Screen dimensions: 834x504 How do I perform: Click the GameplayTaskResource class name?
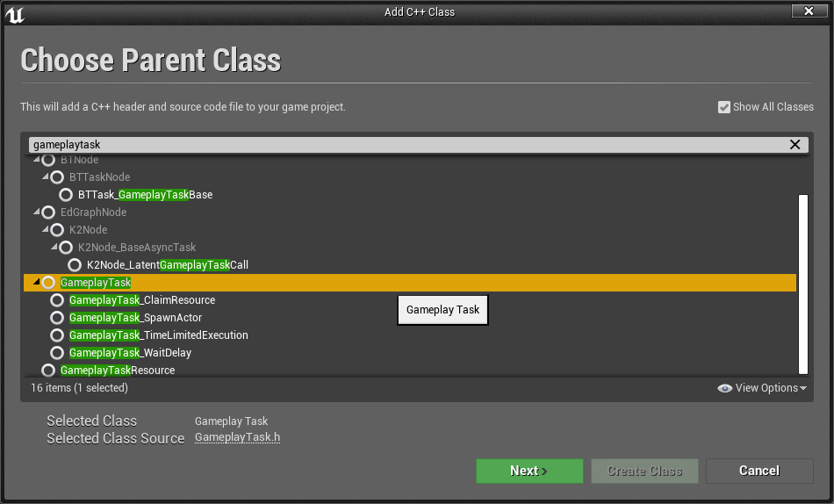point(118,371)
